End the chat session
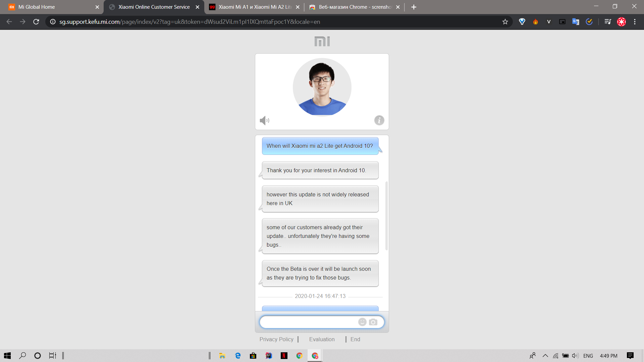 point(355,339)
